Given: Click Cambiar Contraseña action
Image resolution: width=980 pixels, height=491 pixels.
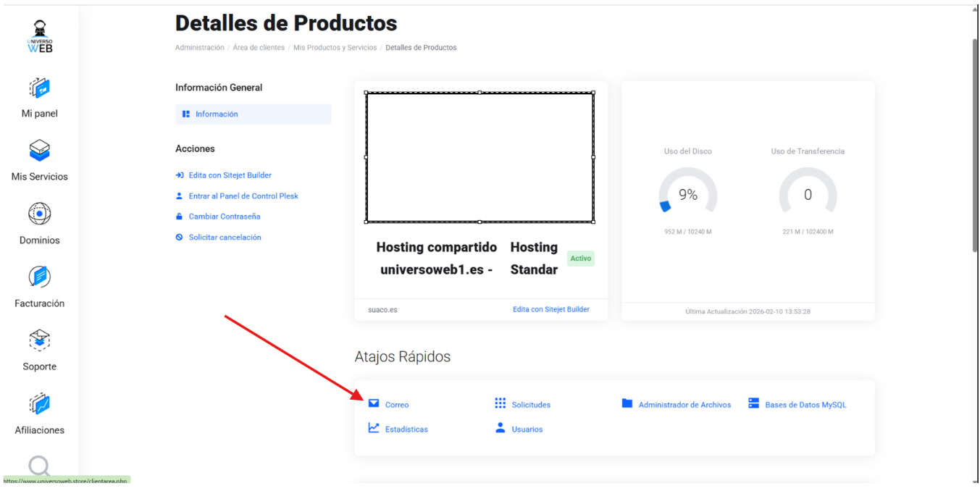Looking at the screenshot, I should click(224, 217).
